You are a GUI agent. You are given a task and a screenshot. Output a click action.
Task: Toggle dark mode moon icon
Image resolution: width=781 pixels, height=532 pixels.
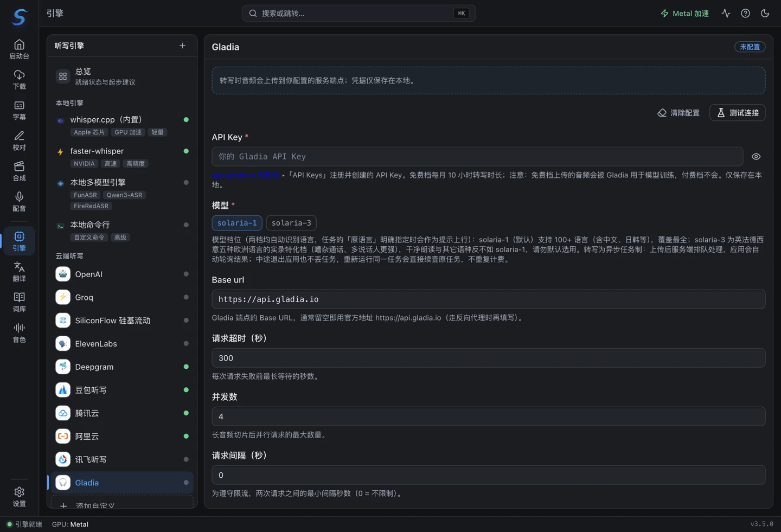(765, 13)
